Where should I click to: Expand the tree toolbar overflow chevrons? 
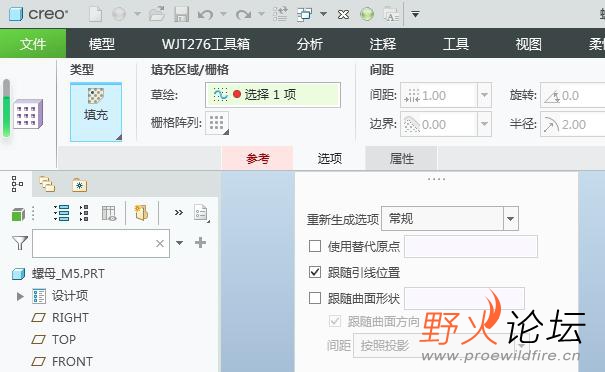[179, 212]
